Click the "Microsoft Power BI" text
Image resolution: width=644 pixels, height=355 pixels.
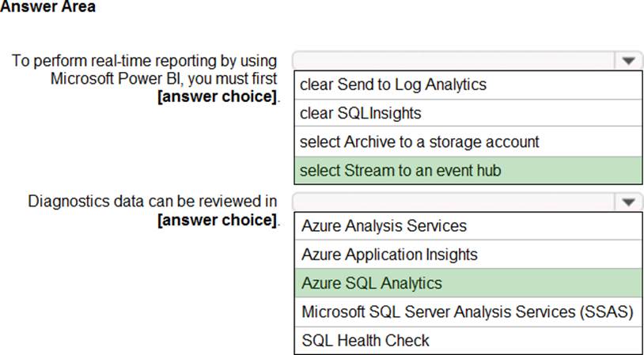(x=117, y=78)
